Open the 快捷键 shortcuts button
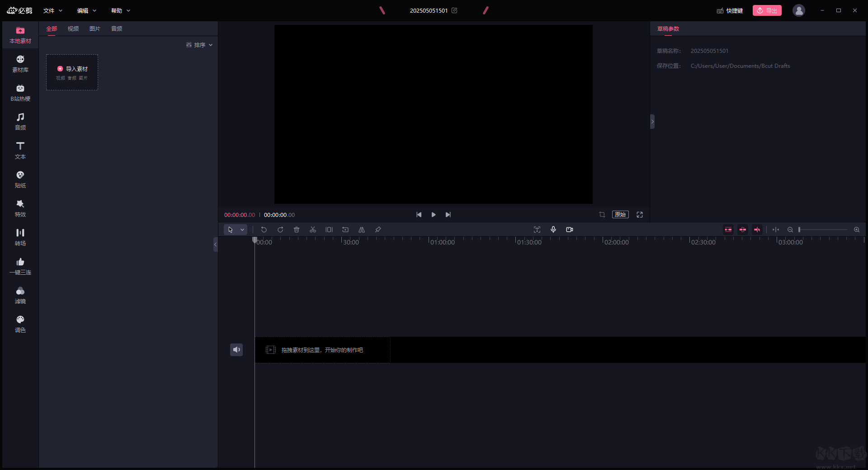Image resolution: width=868 pixels, height=470 pixels. (730, 10)
